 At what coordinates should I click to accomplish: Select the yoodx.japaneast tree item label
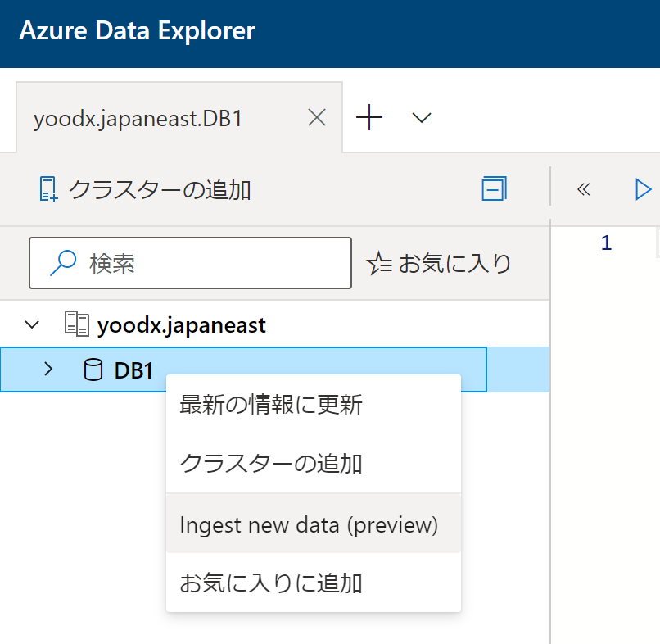coord(182,325)
